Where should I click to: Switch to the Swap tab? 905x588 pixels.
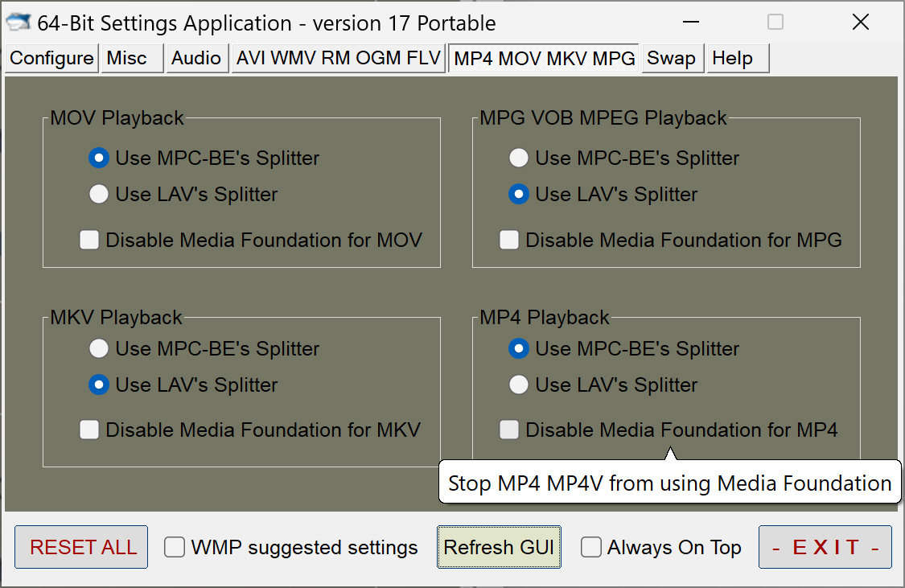(x=673, y=58)
